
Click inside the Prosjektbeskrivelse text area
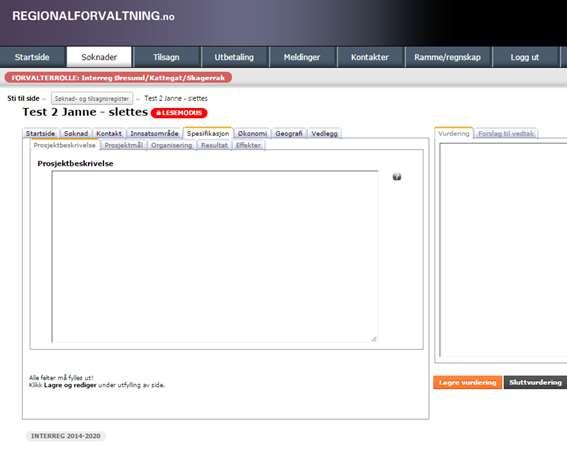coord(215,256)
